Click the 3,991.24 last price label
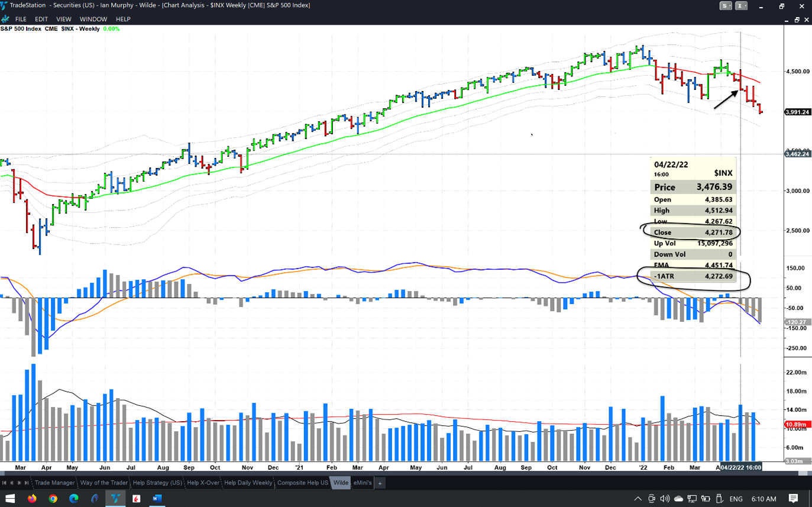The width and height of the screenshot is (812, 507). (797, 112)
